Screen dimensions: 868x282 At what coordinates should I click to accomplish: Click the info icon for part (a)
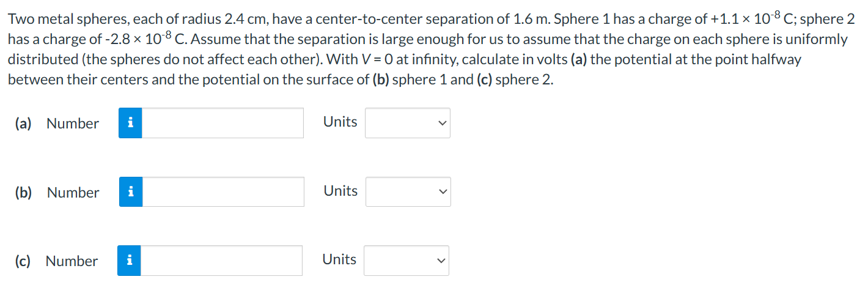coord(130,123)
